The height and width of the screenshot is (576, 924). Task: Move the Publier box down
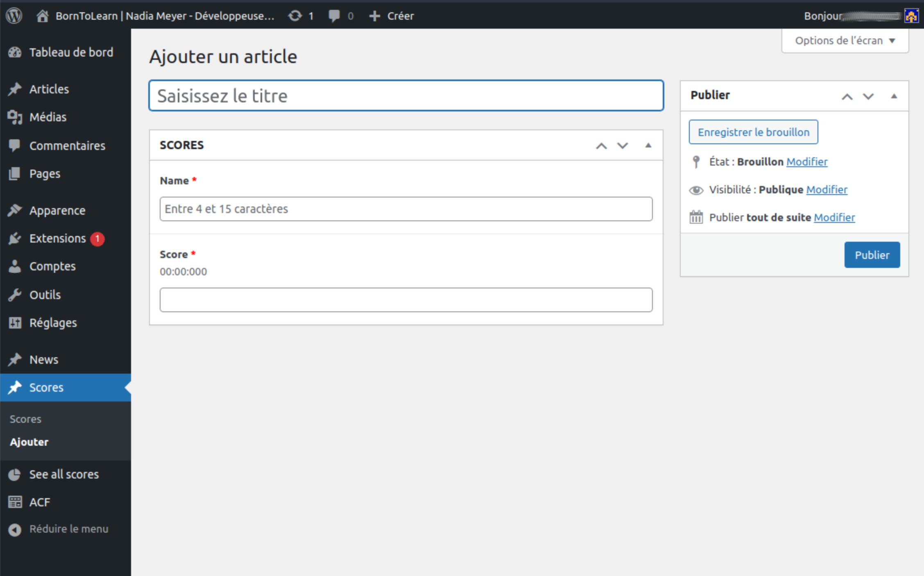point(868,96)
